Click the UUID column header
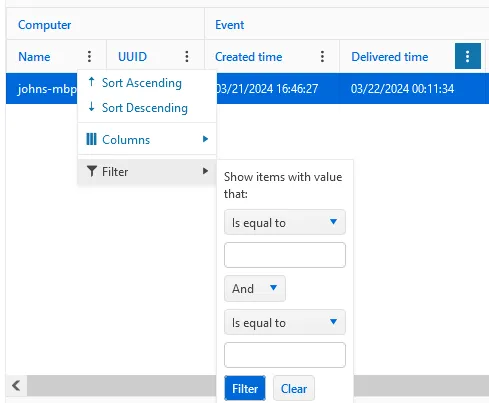The width and height of the screenshot is (489, 403). [x=132, y=57]
